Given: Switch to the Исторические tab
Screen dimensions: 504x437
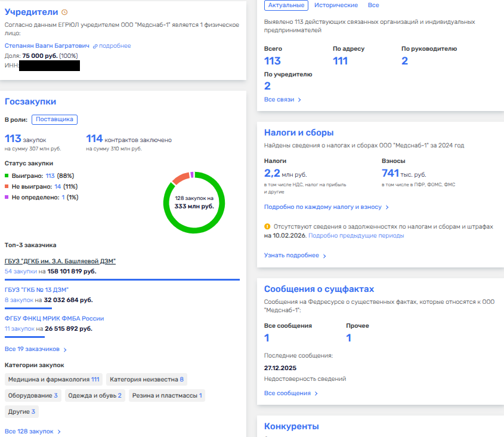Looking at the screenshot, I should point(336,5).
